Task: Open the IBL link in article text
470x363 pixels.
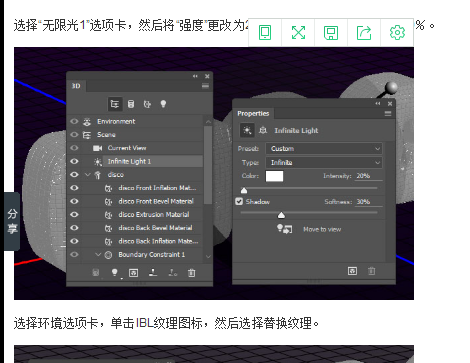Action: tap(144, 323)
